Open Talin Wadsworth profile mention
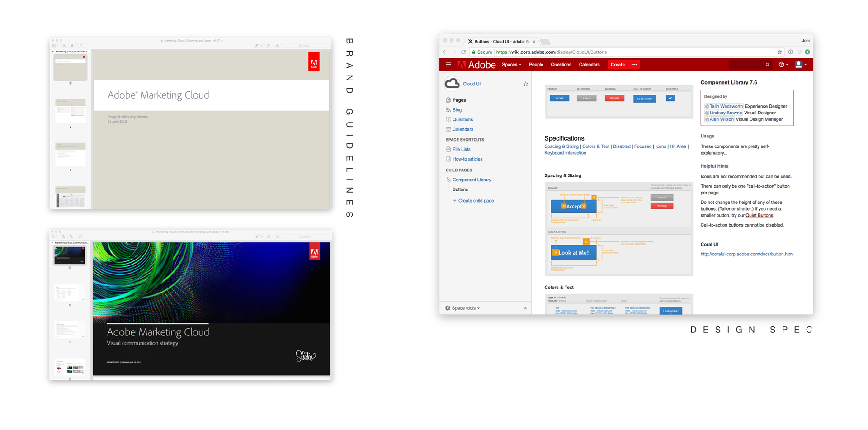 click(x=724, y=106)
